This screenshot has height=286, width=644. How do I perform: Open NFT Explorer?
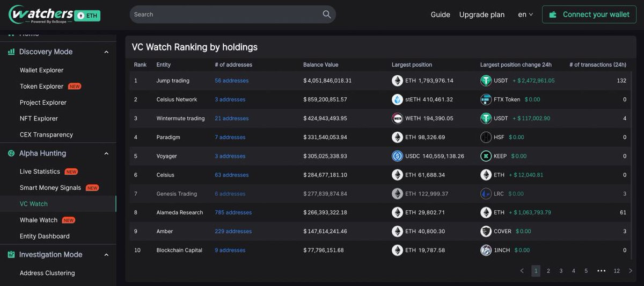click(x=39, y=119)
